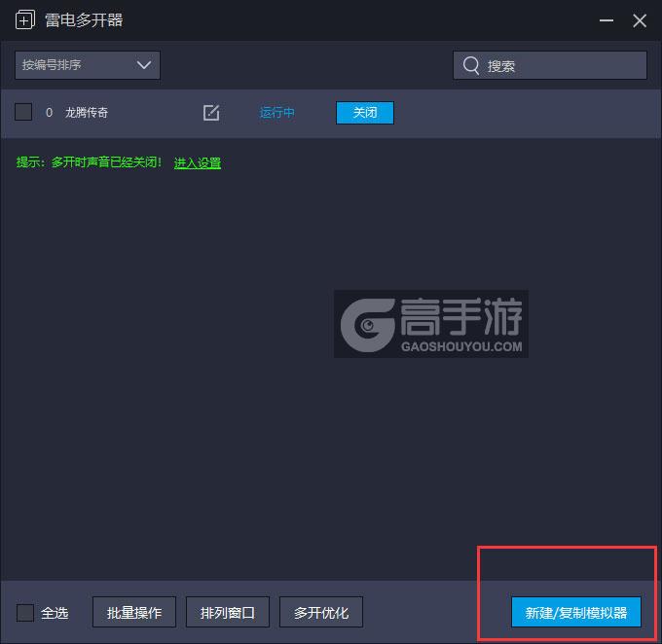Tick the checkbox for 龙腾传奇
The image size is (662, 644).
point(23,112)
